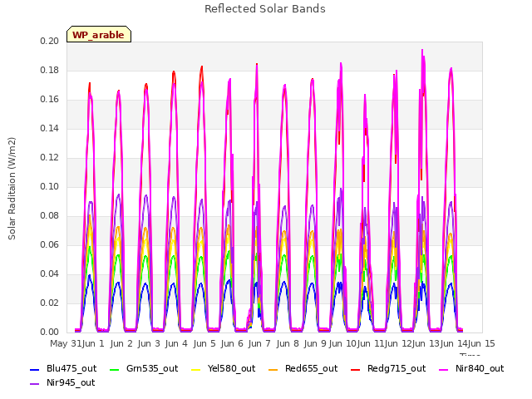Screen dimensions: 532x399
Task: Select the Yel580_out legend label
Action: pos(231,368)
